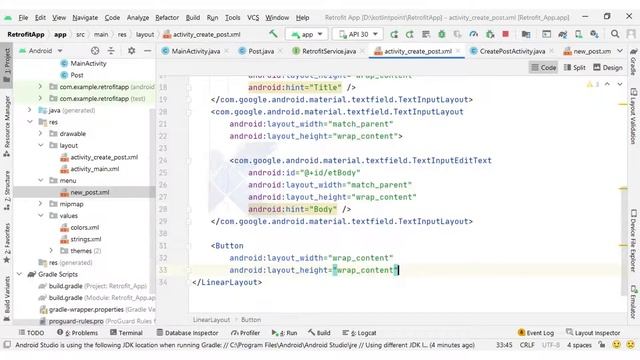Show hidden editor tabs dropdown arrow

[620, 51]
